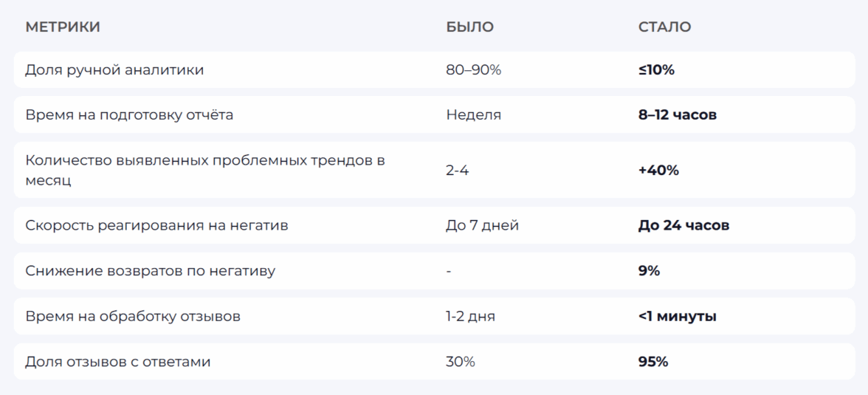The image size is (868, 395).
Task: Select 'Время на подготовку отчёта' metric
Action: coord(129,115)
